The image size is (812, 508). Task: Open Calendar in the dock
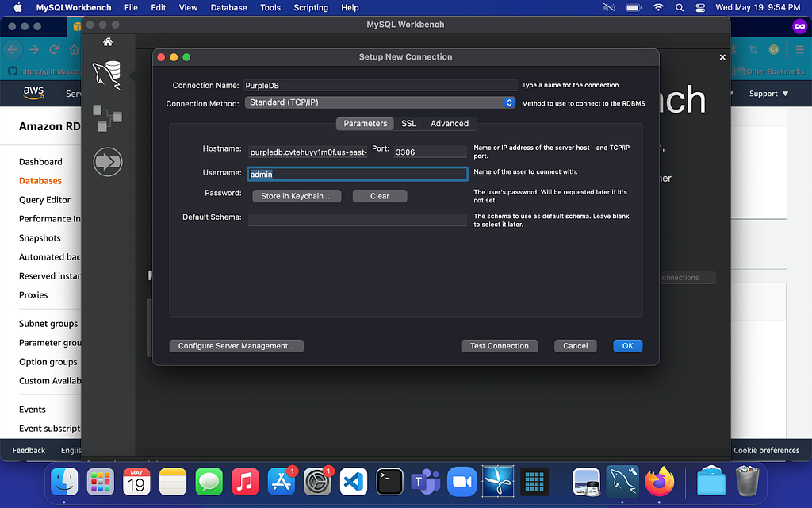click(136, 482)
